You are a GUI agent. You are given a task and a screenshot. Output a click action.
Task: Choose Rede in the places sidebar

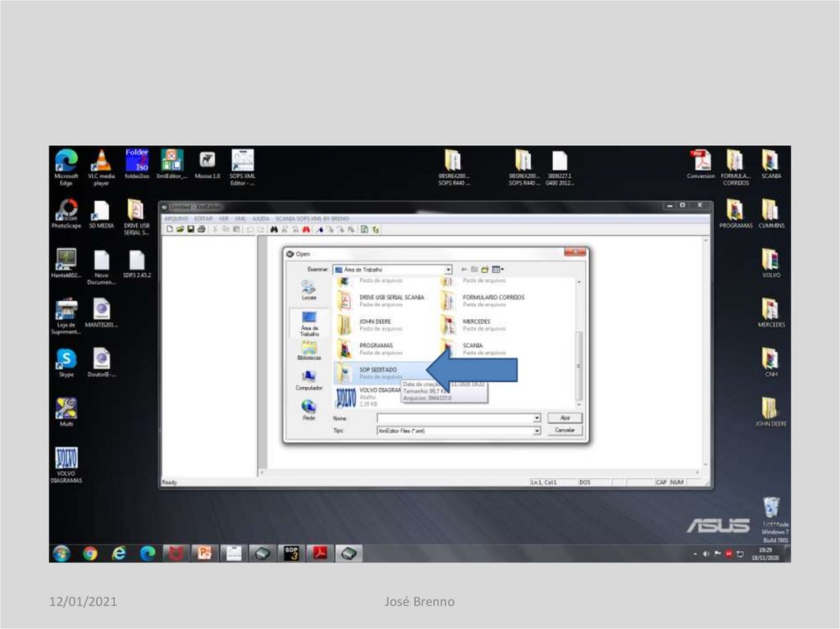(x=308, y=408)
